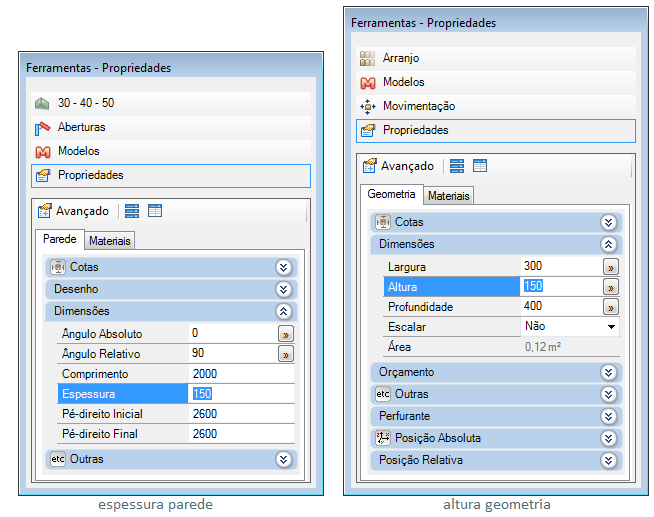Expand the Perfurante section

tap(608, 416)
